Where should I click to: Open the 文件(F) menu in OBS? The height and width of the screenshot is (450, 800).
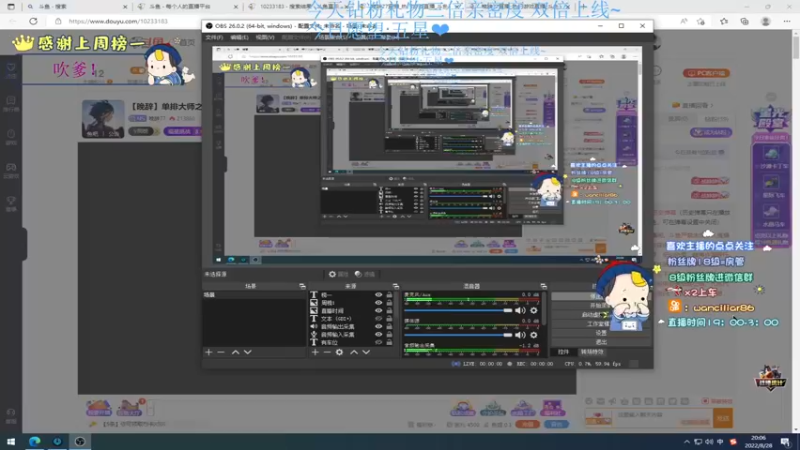pyautogui.click(x=214, y=37)
